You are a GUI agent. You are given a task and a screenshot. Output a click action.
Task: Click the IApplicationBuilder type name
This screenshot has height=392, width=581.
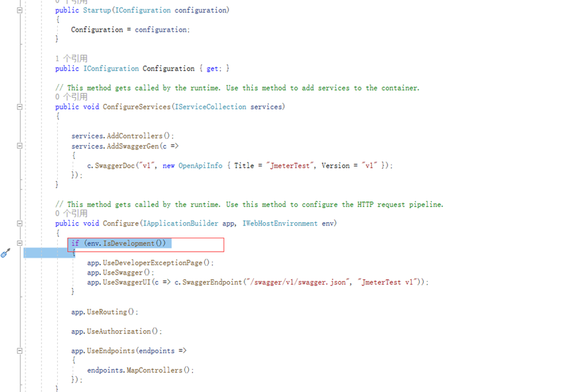[x=181, y=224]
